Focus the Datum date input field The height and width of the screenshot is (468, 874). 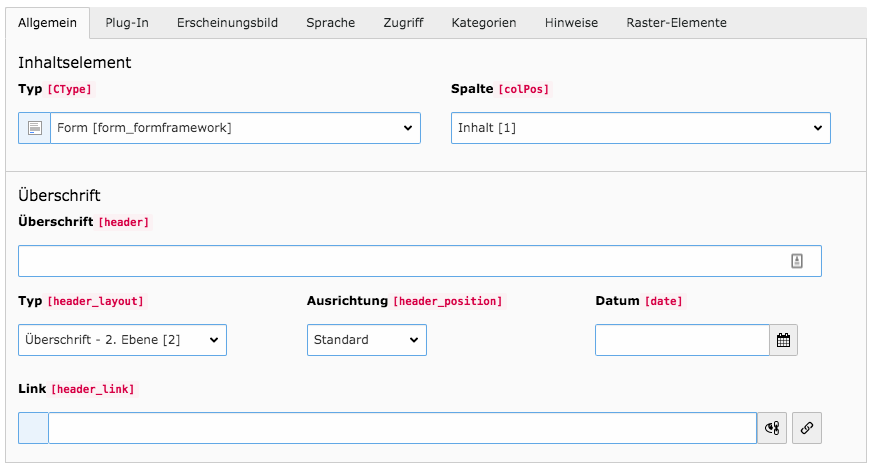pyautogui.click(x=682, y=340)
